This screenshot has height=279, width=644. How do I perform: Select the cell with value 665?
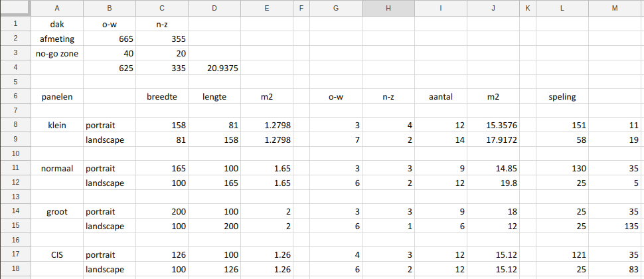pos(110,39)
